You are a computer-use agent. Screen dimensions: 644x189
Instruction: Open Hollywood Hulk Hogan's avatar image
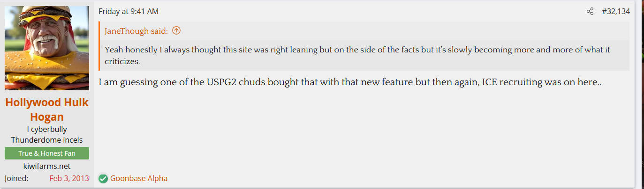47,48
